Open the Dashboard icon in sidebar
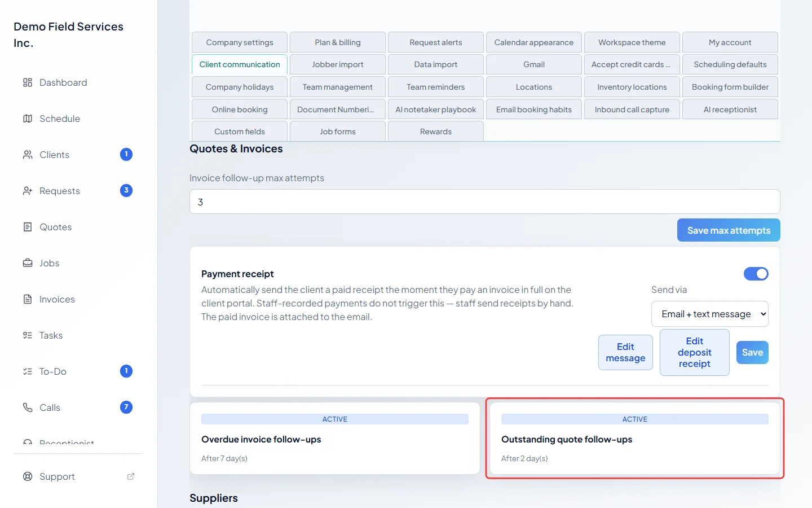 click(x=28, y=82)
